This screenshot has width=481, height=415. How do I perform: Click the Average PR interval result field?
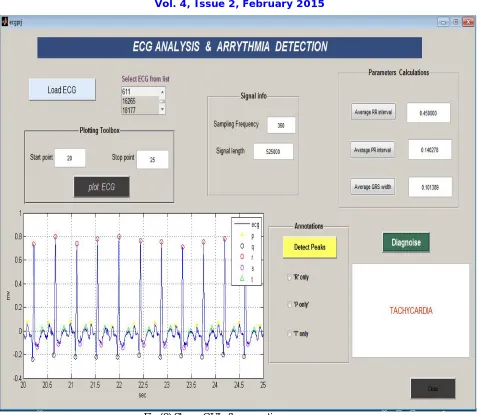(x=430, y=150)
